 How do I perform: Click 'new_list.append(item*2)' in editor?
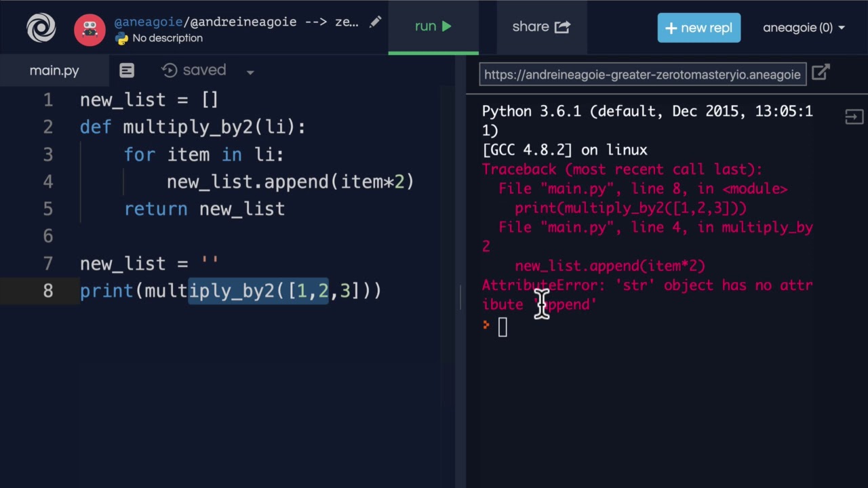point(290,182)
